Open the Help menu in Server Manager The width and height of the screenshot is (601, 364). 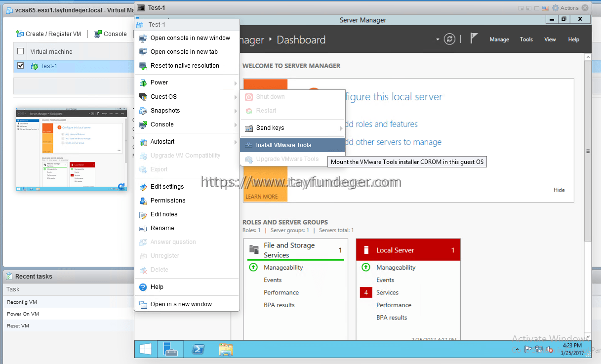573,40
